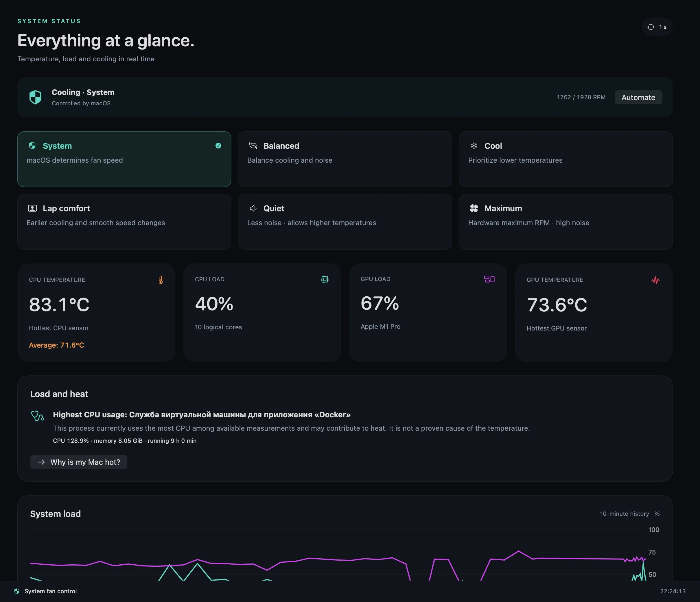Click the shield icon on the System card
This screenshot has height=602, width=700.
[32, 146]
